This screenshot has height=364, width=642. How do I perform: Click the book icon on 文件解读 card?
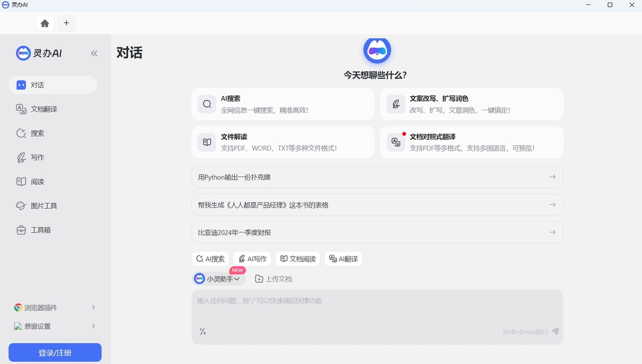(207, 142)
